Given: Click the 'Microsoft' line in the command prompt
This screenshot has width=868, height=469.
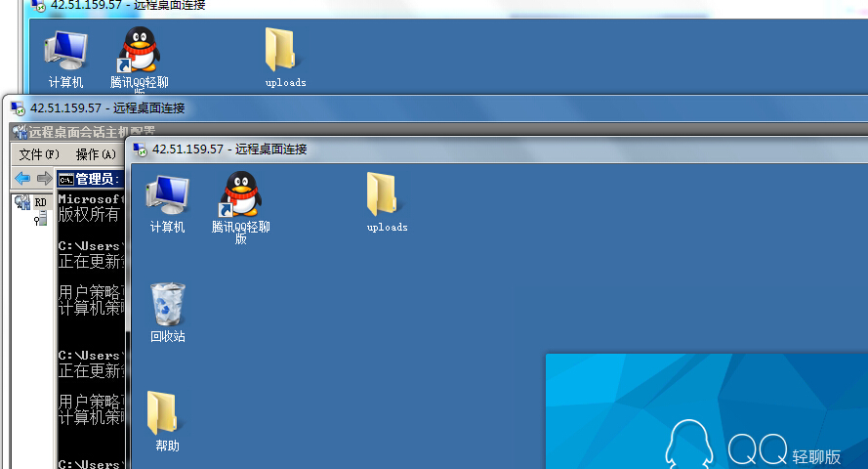Looking at the screenshot, I should (91, 198).
